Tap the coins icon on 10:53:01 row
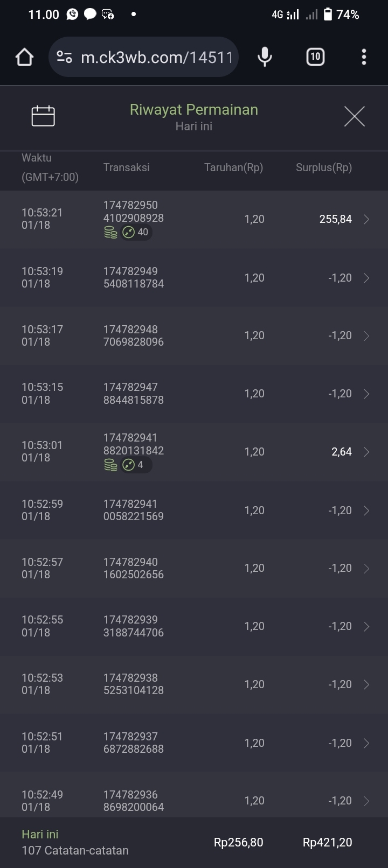The height and width of the screenshot is (868, 388). tap(110, 465)
